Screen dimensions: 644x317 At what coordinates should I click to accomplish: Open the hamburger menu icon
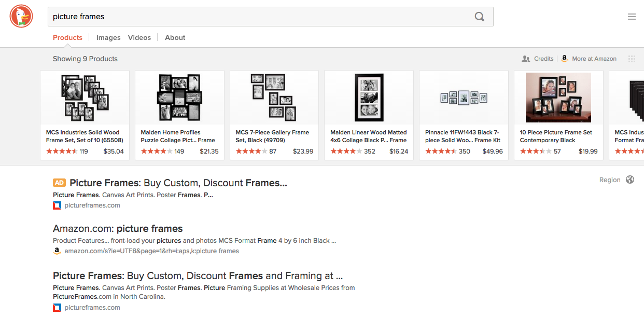(x=632, y=17)
